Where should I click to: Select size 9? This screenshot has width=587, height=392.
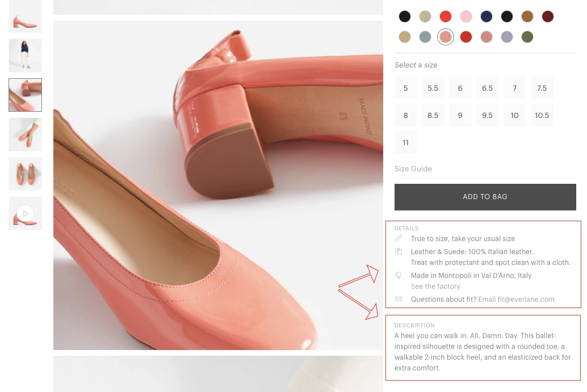[x=460, y=115]
